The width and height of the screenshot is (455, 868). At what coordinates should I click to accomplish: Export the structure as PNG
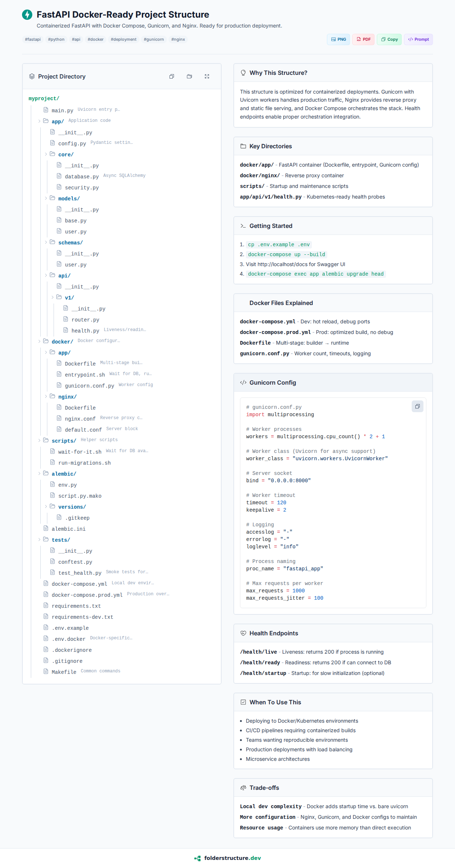coord(338,39)
